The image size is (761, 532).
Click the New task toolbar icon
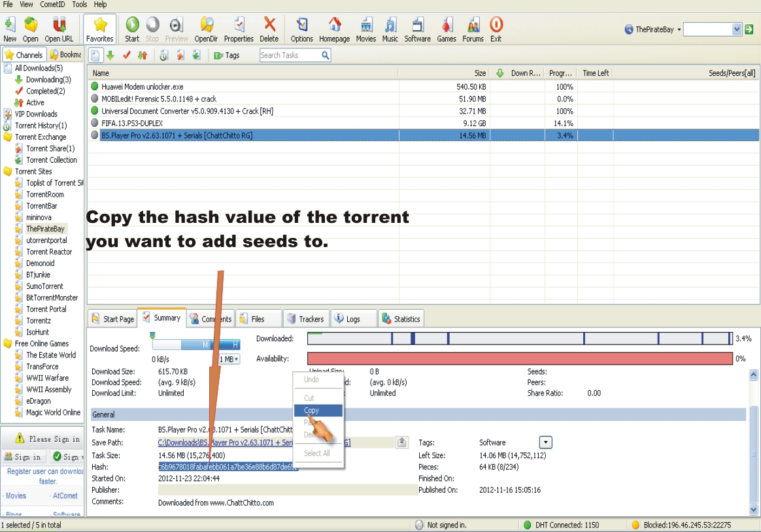(x=10, y=29)
